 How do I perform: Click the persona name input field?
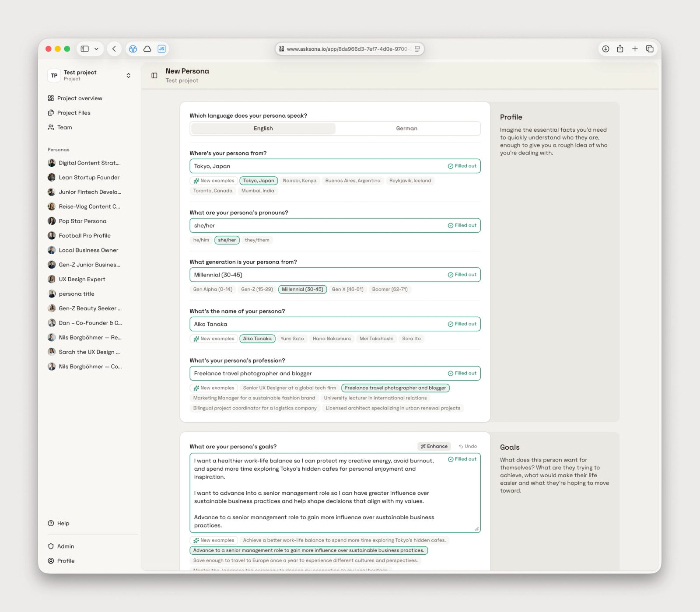coord(335,324)
